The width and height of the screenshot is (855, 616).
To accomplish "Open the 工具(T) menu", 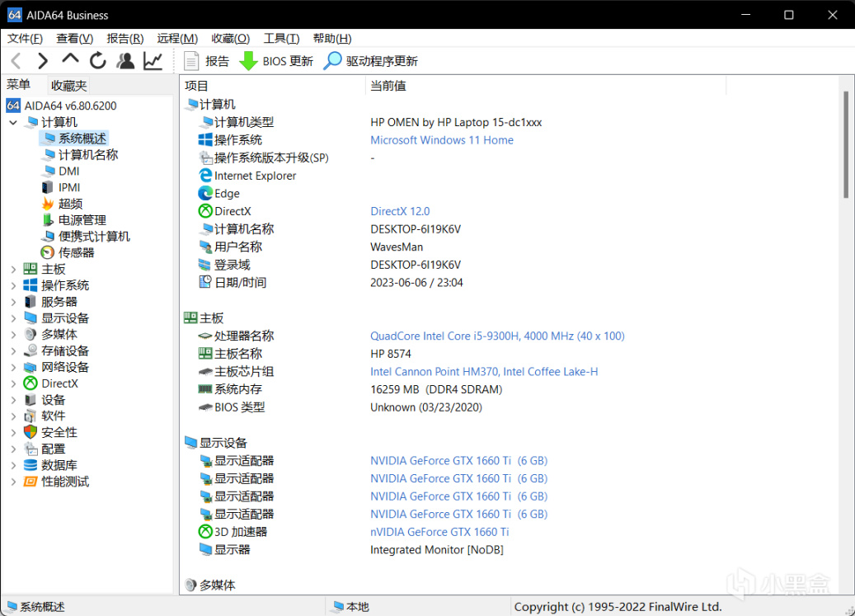I will [281, 39].
